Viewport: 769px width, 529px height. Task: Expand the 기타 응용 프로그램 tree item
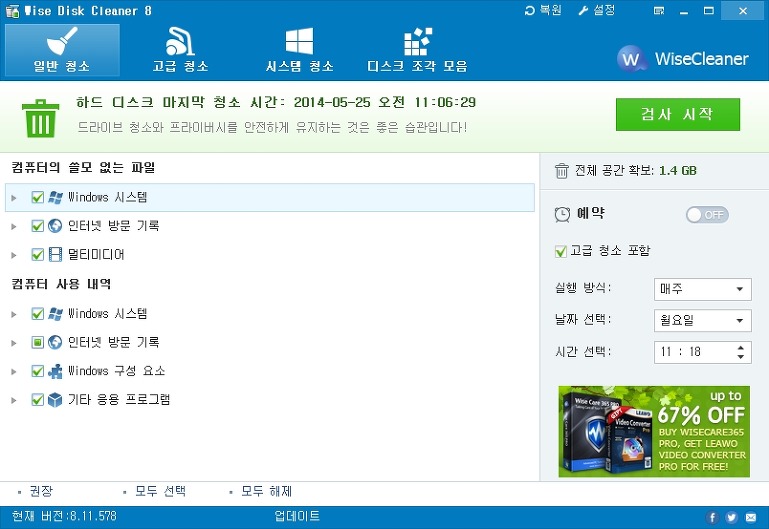click(x=14, y=400)
